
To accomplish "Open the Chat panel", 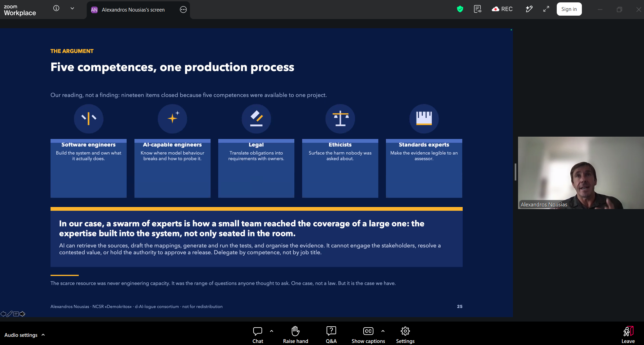I will click(258, 335).
